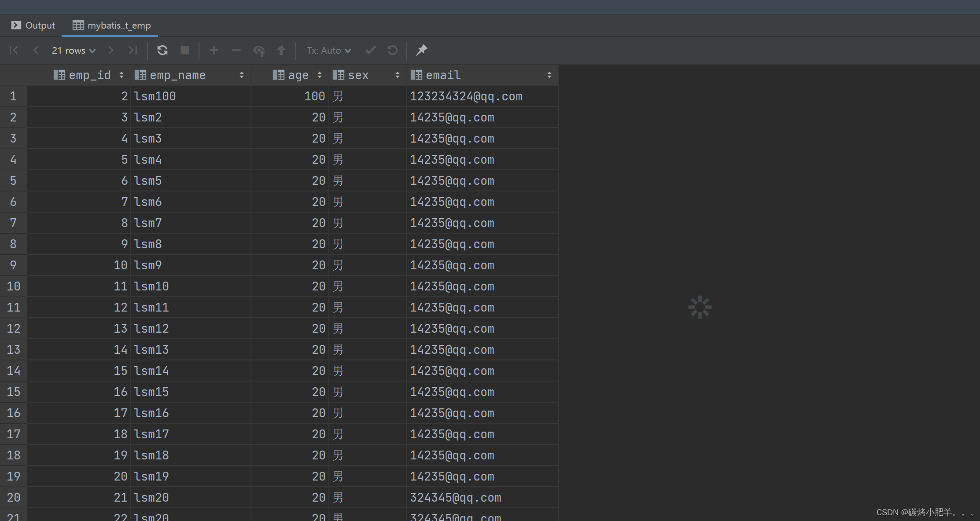Viewport: 980px width, 521px height.
Task: Select the lsm15 name cell
Action: 191,392
